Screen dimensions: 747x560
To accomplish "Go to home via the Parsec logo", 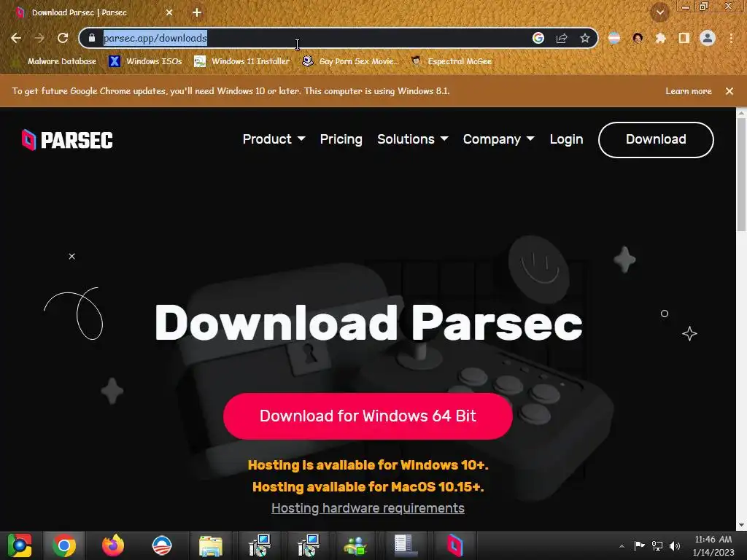I will coord(67,140).
